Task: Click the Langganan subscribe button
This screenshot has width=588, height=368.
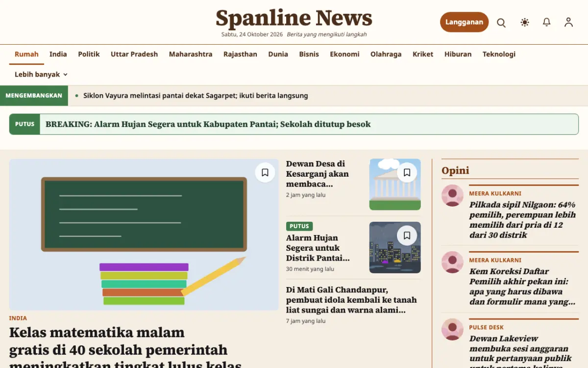Action: 464,22
